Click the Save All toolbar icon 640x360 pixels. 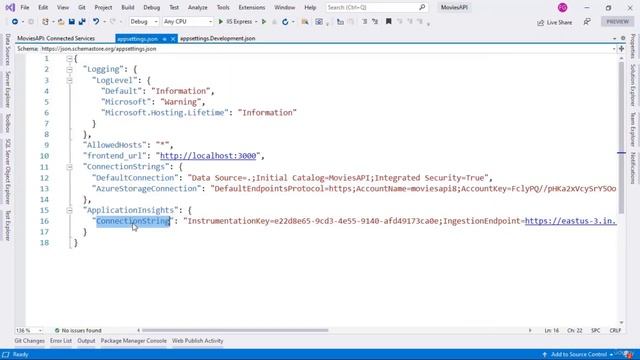coord(82,22)
